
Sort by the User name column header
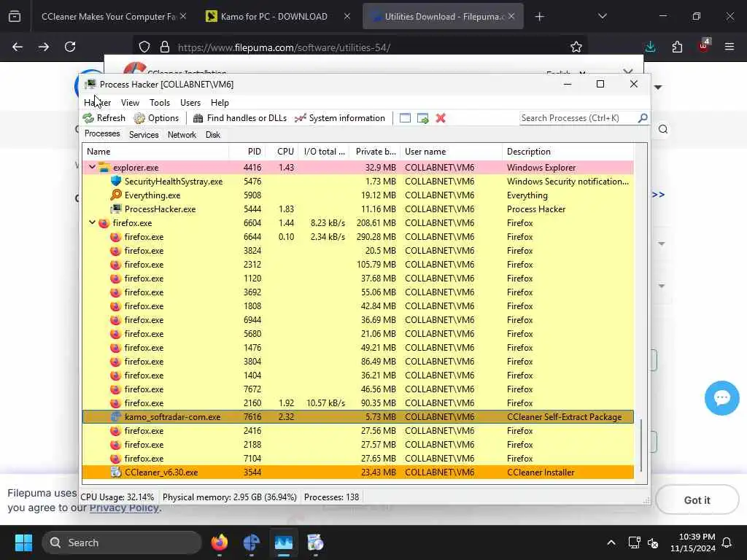[x=451, y=152]
